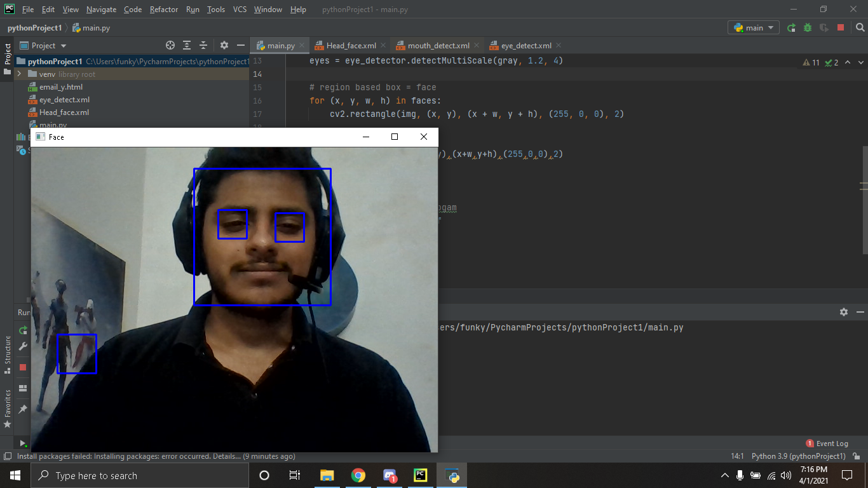Open Search Everywhere magnifier icon
The height and width of the screenshot is (488, 868).
pos(860,28)
